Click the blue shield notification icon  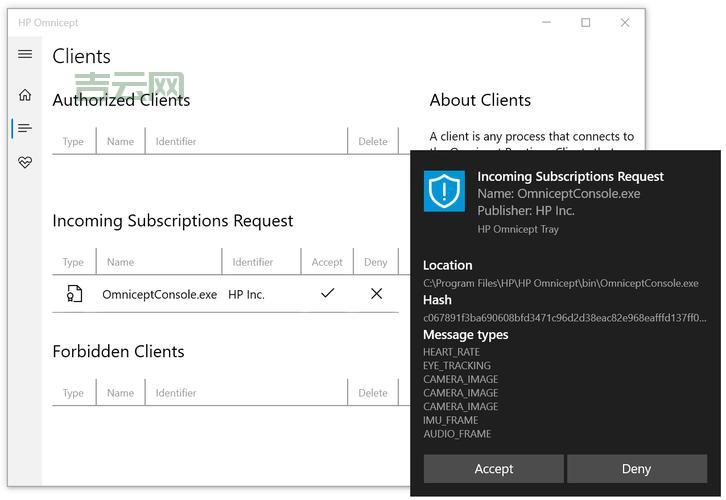[x=444, y=191]
